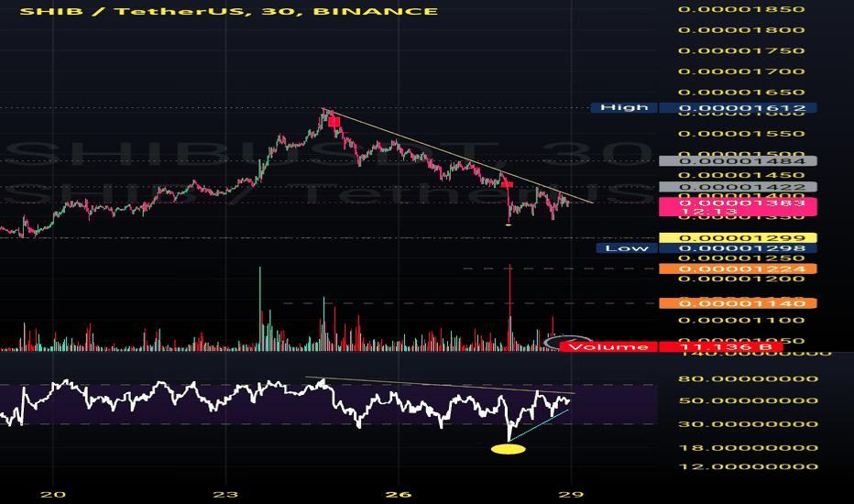Image resolution: width=854 pixels, height=504 pixels.
Task: Select the orange 0.00001224 price level label
Action: click(x=738, y=269)
